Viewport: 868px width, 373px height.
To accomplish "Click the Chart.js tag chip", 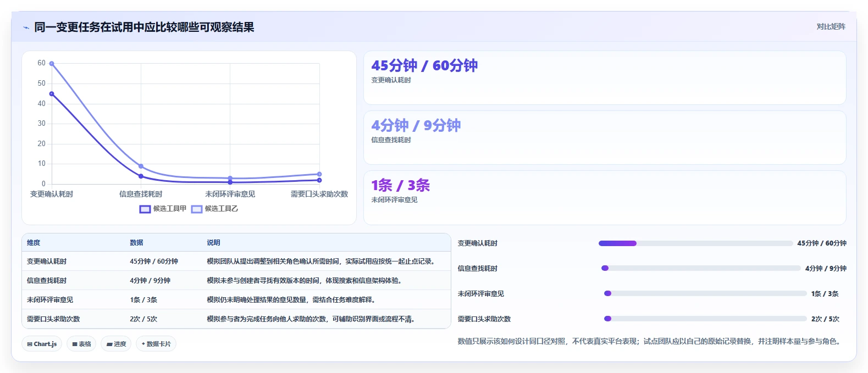I will [42, 344].
